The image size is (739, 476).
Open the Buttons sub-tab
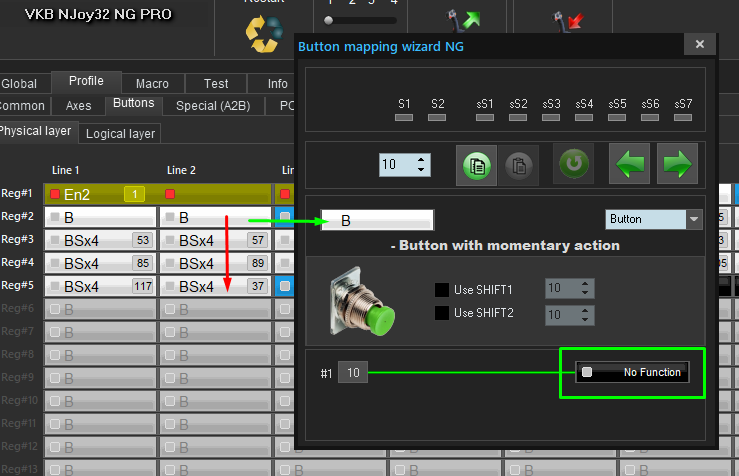pyautogui.click(x=133, y=104)
